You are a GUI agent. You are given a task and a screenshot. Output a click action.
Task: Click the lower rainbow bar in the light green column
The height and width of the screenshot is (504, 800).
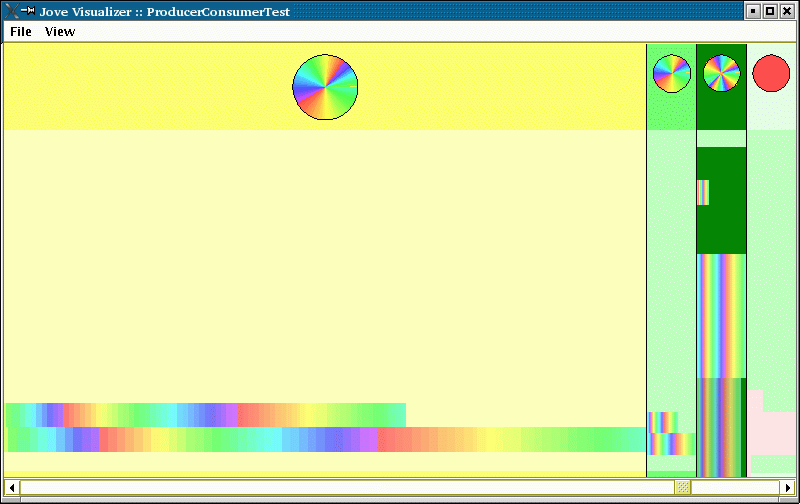click(672, 444)
